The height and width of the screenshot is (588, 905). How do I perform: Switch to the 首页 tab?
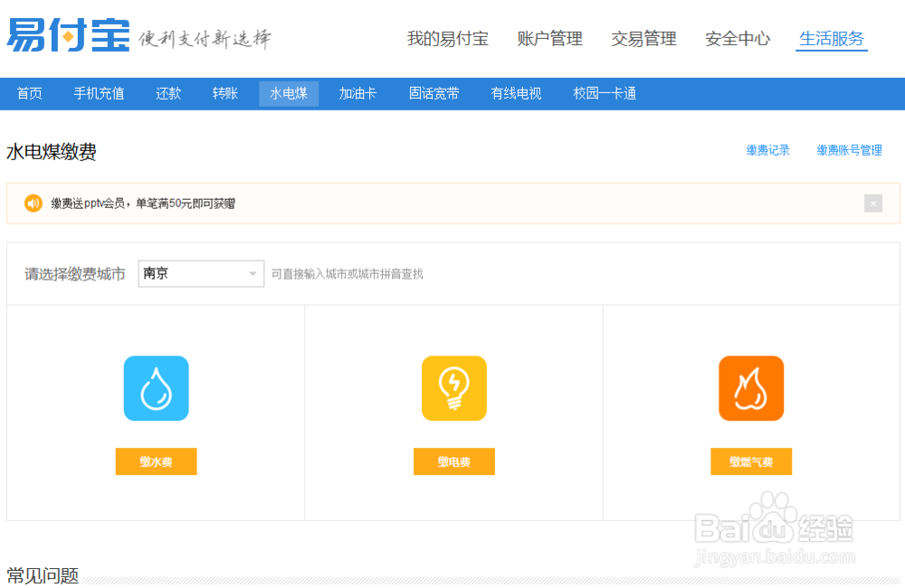[x=30, y=93]
